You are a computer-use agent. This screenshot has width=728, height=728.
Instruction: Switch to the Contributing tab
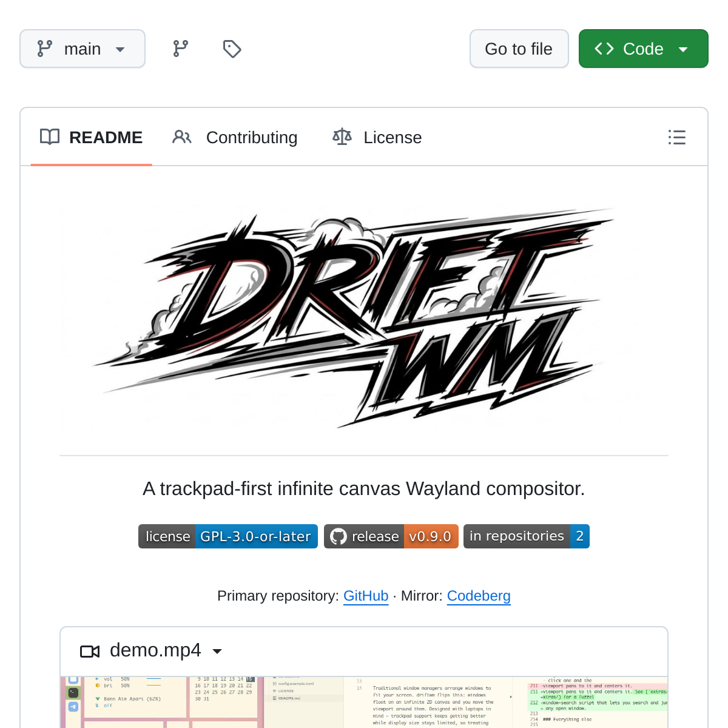235,138
